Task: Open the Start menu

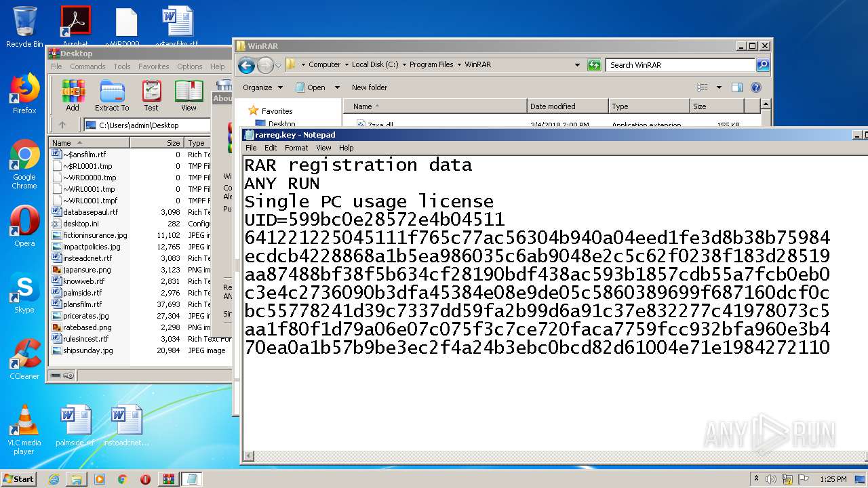Action: point(19,479)
